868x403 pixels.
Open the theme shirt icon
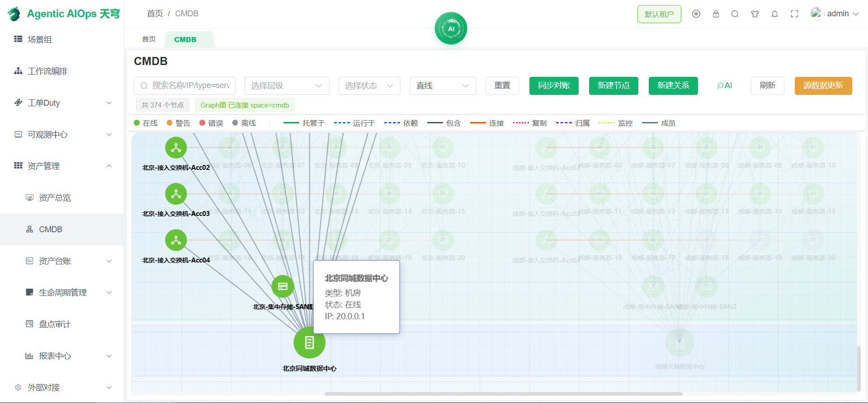pos(755,14)
